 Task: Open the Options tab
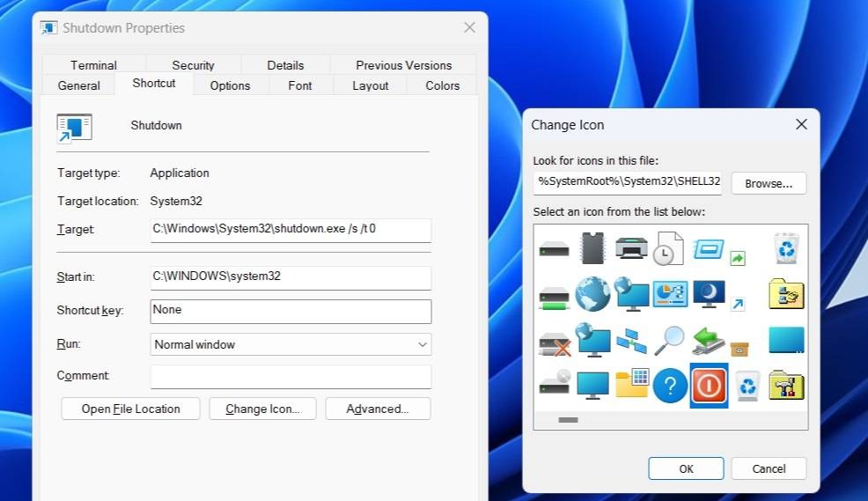(x=231, y=85)
